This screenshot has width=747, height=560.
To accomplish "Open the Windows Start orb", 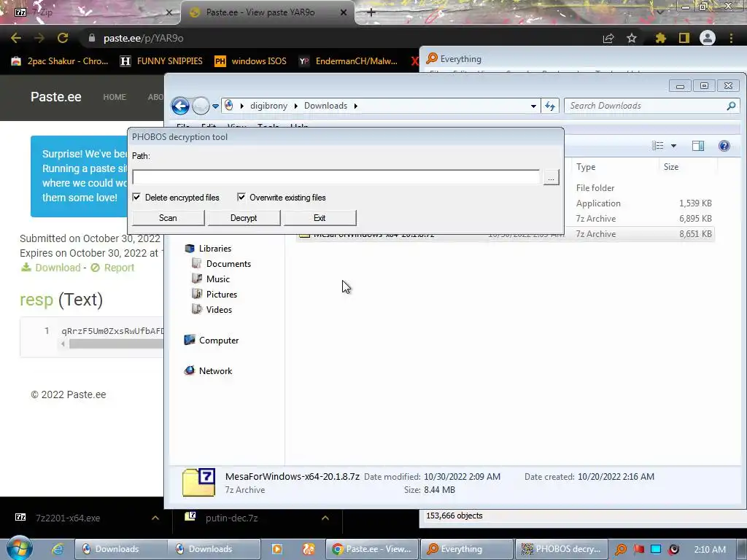I will tap(19, 548).
